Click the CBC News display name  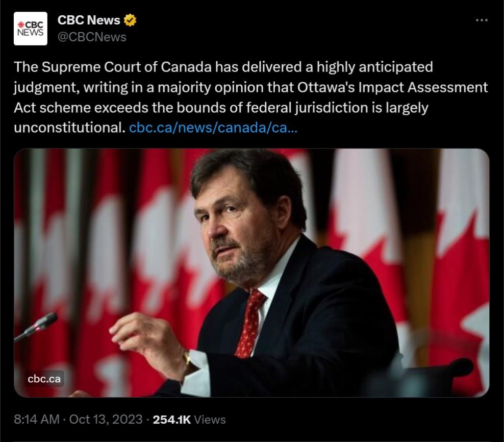(89, 20)
